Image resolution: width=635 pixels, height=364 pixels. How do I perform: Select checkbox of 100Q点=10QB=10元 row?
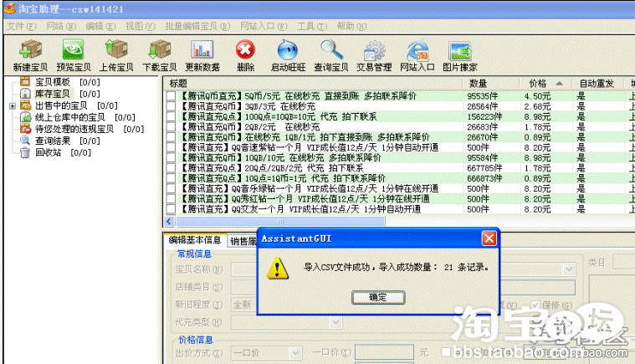pyautogui.click(x=172, y=117)
